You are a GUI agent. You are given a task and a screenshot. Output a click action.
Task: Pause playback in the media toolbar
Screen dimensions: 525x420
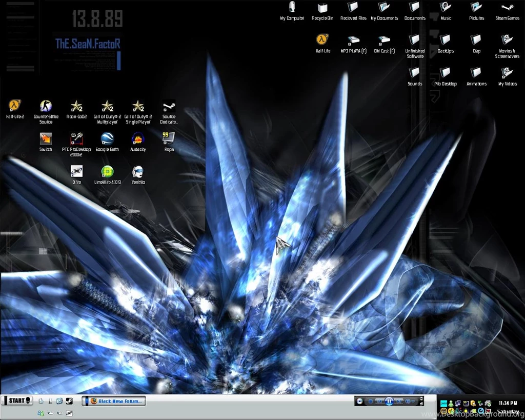click(390, 401)
